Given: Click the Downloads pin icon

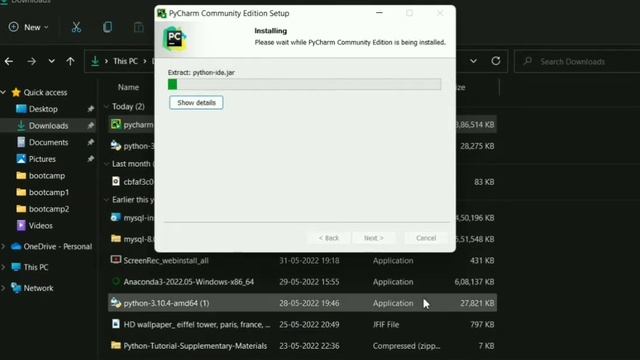Looking at the screenshot, I should [91, 126].
